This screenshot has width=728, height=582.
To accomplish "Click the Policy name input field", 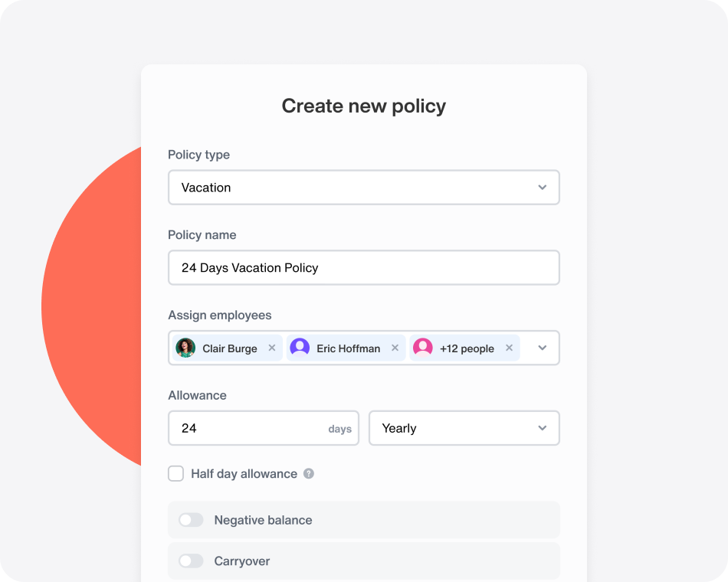I will (364, 267).
